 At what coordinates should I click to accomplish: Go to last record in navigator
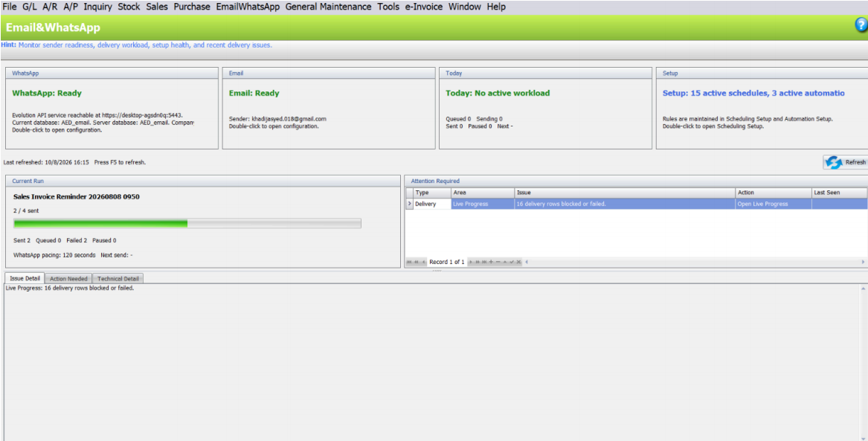tap(484, 262)
